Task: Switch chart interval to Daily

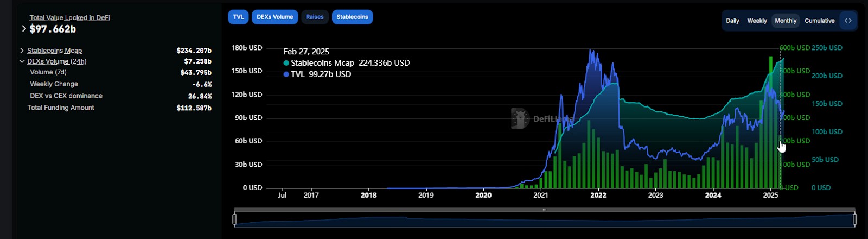Action: pos(733,21)
